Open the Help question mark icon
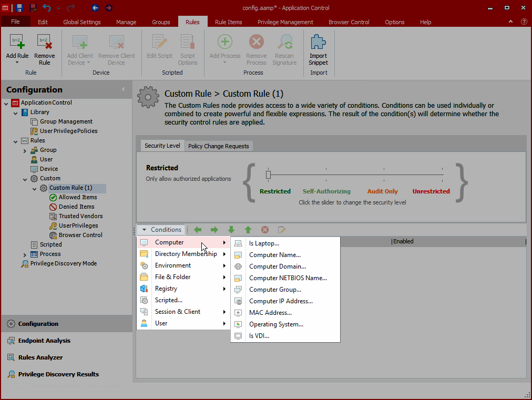 (524, 22)
